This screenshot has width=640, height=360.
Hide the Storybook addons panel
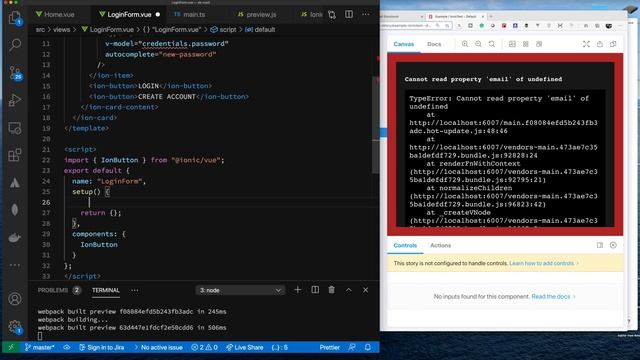click(x=613, y=245)
